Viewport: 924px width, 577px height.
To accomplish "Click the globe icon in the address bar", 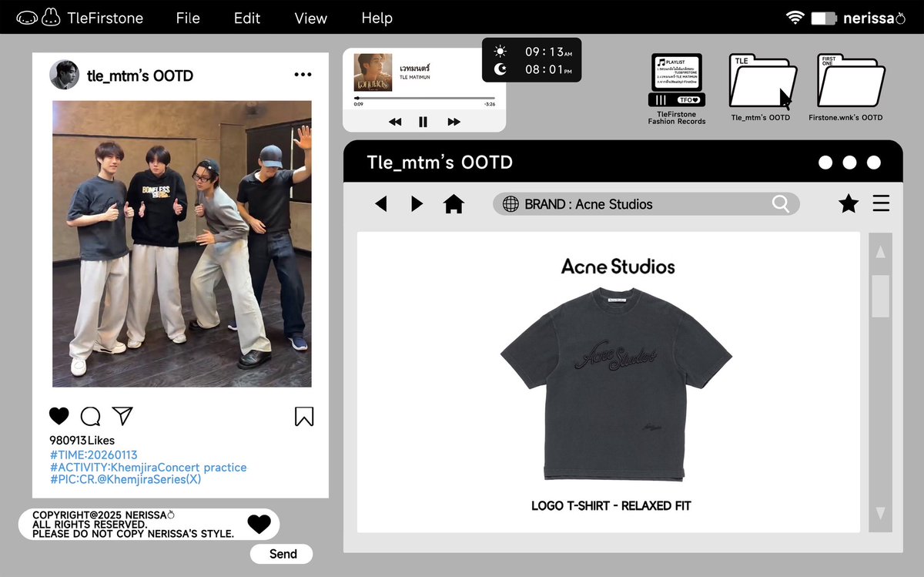I will [510, 204].
